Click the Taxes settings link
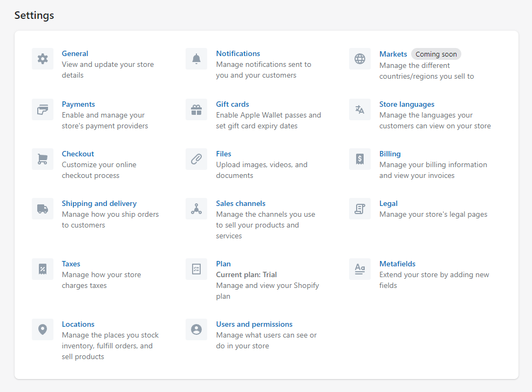 (71, 264)
